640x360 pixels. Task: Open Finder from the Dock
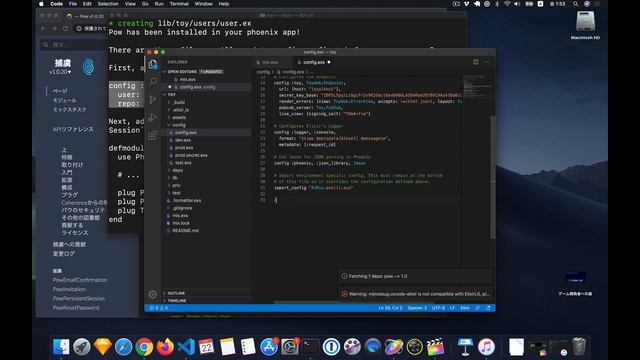tap(61, 347)
